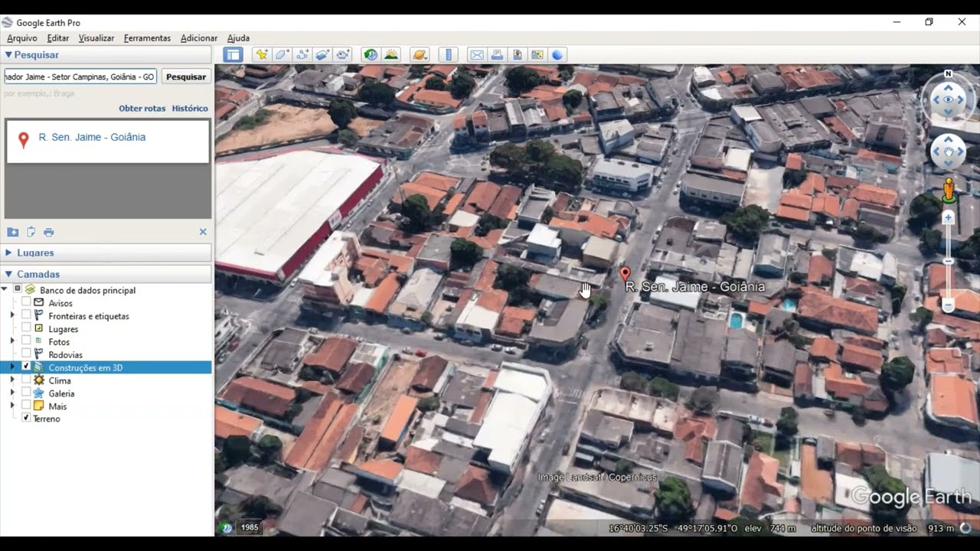The image size is (980, 551).
Task: Uncheck the Terreno layer
Action: (26, 419)
